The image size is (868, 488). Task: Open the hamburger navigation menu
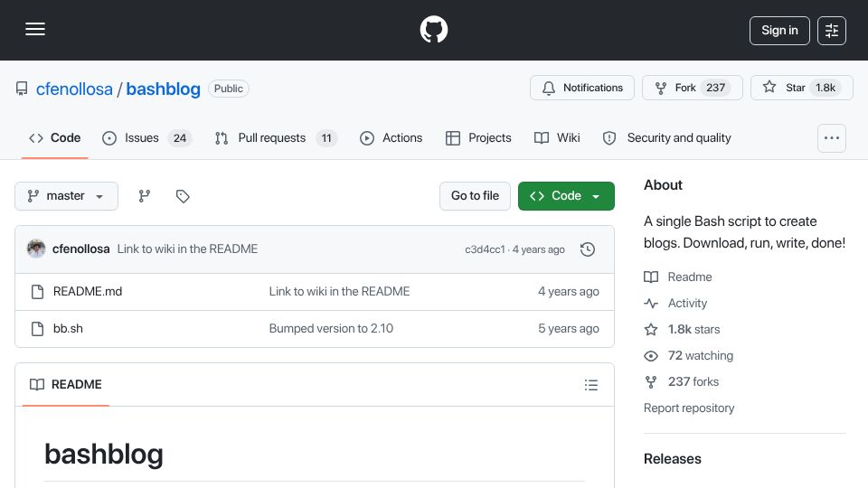click(x=35, y=29)
